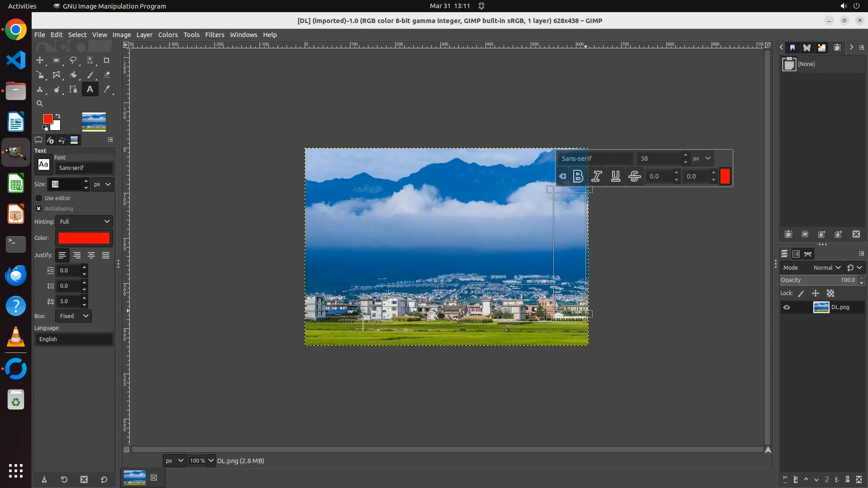This screenshot has height=488, width=868.
Task: Open the Filters menu
Action: click(214, 35)
